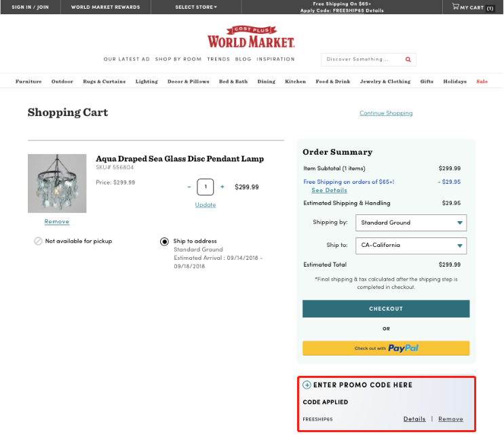Open My Cart icon in header
504x443 pixels.
point(455,6)
